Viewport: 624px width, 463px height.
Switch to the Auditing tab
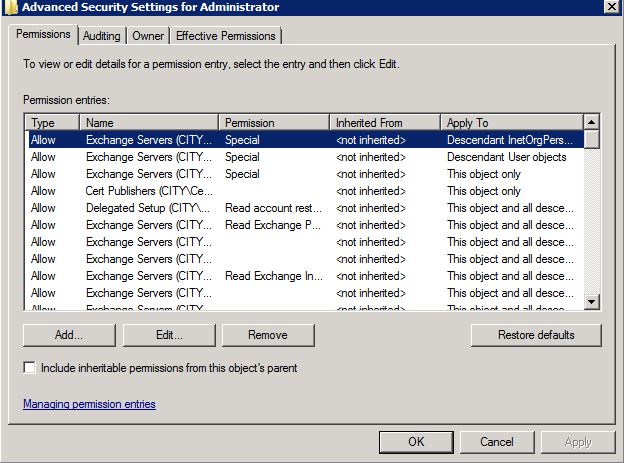(102, 36)
